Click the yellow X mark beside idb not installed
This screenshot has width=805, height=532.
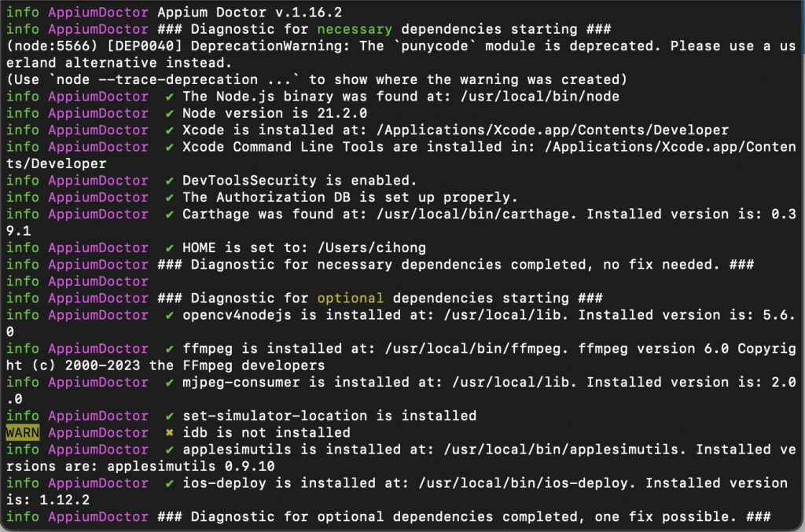point(170,433)
